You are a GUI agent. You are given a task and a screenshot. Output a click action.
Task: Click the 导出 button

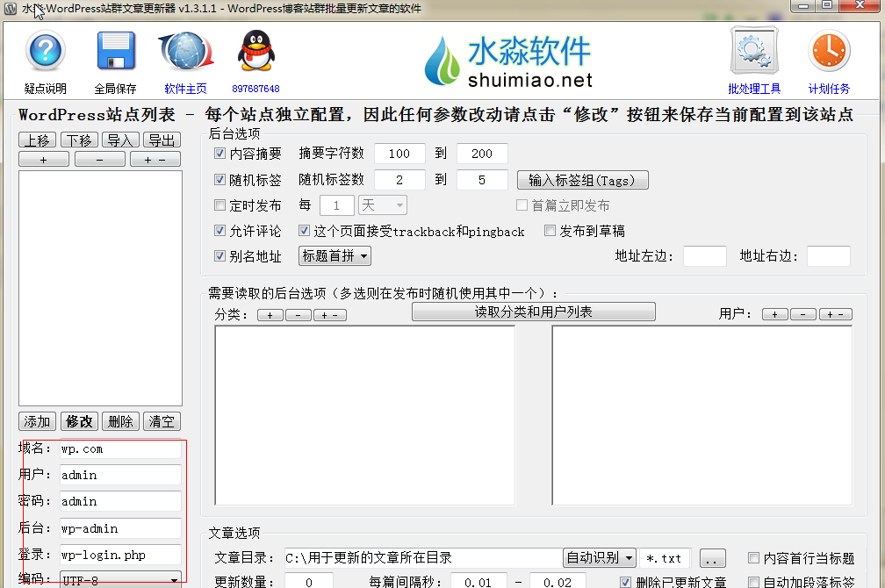(162, 140)
